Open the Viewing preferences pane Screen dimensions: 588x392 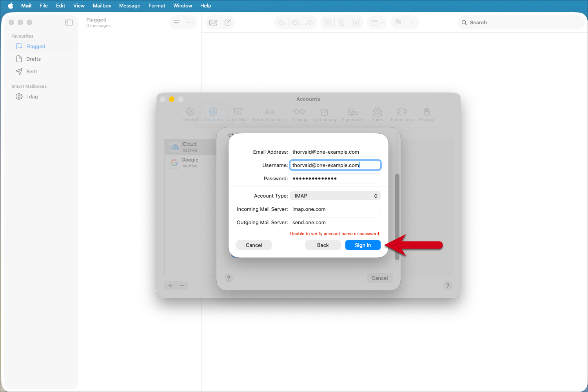299,114
